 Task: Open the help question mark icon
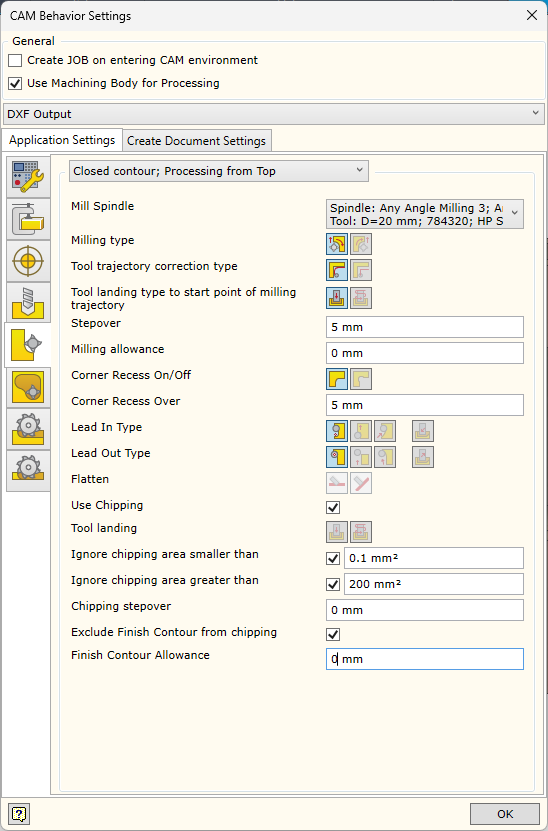coord(19,814)
